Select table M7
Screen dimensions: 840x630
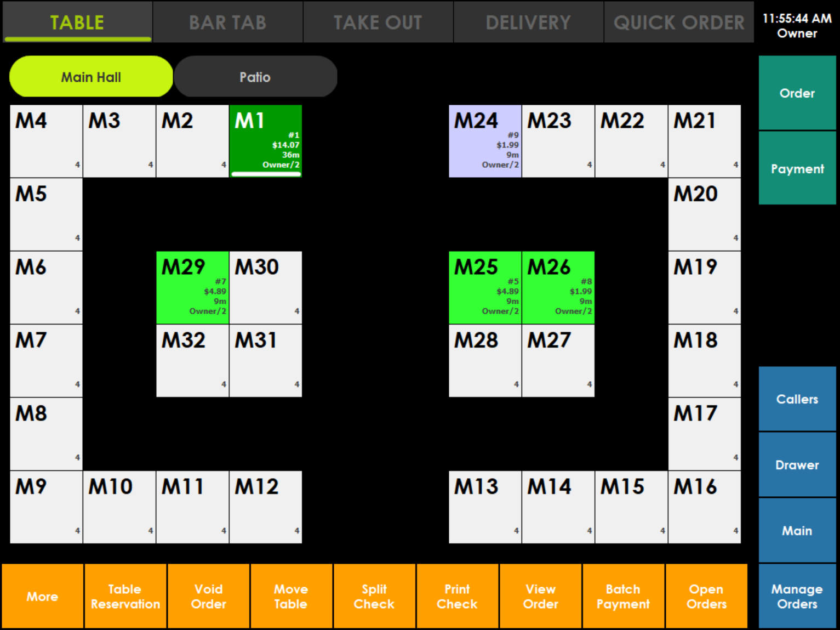coord(46,361)
